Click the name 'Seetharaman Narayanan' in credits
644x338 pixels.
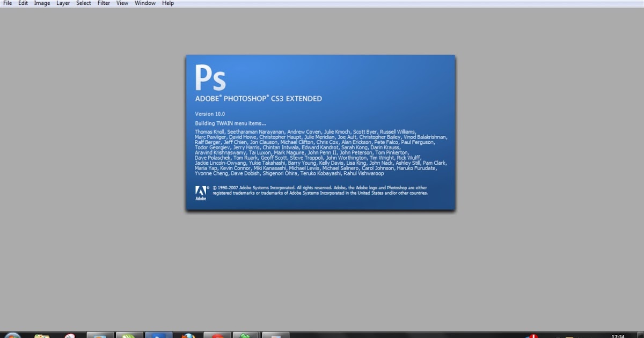(x=255, y=132)
